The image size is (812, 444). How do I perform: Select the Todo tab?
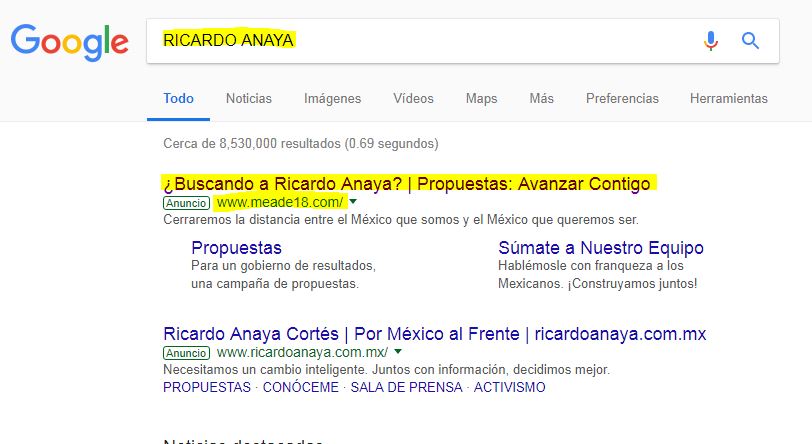179,98
